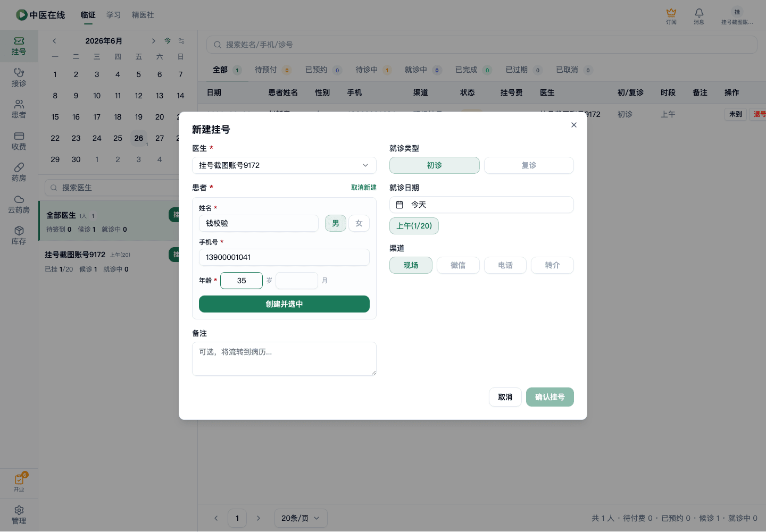Click the calendar settings icon beside 今
The height and width of the screenshot is (532, 766).
pyautogui.click(x=181, y=41)
